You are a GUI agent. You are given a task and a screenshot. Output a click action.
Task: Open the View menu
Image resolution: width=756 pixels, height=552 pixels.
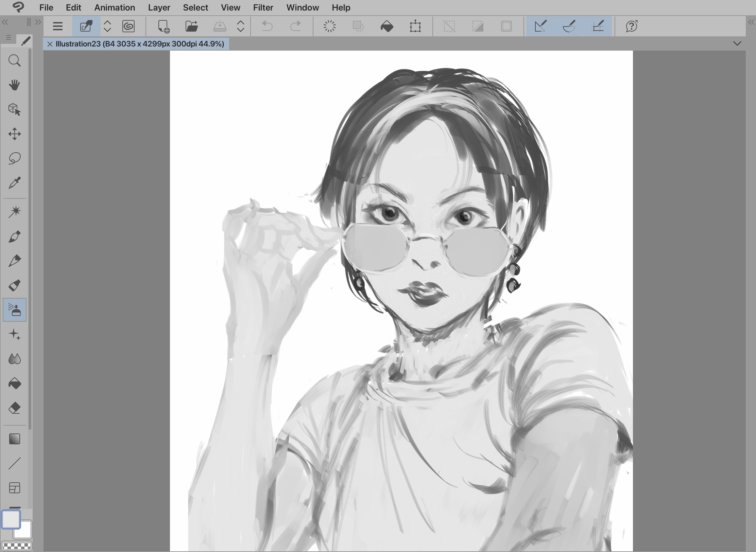click(x=230, y=7)
